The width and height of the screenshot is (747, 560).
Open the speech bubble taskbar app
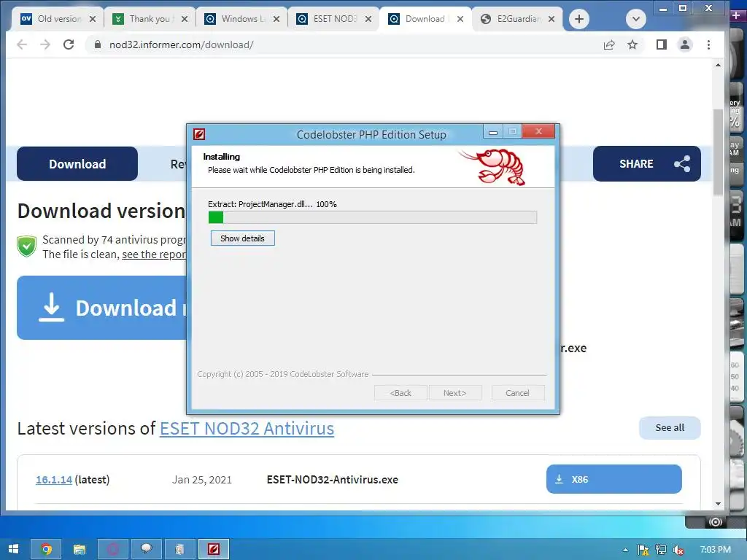coord(146,549)
